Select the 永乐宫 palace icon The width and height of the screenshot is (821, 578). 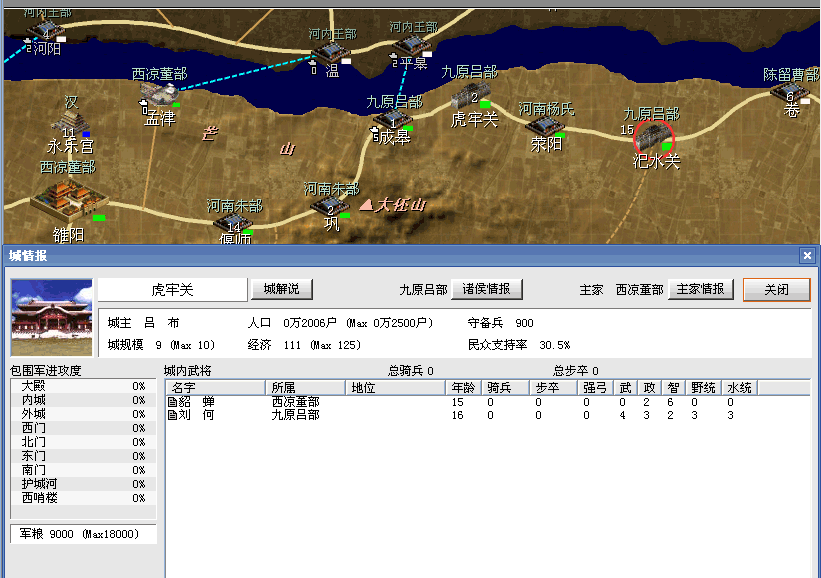point(69,124)
